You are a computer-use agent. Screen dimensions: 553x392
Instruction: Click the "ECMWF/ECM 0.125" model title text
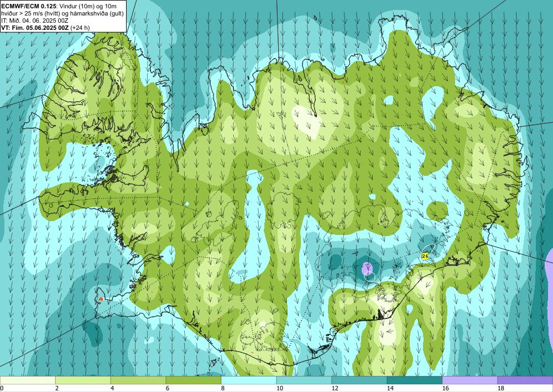[29, 6]
